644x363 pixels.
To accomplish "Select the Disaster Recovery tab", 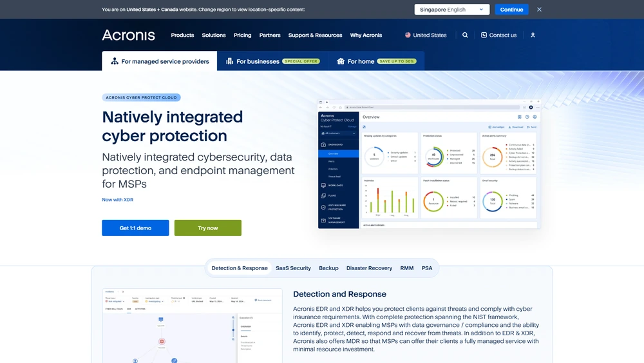I will click(369, 268).
